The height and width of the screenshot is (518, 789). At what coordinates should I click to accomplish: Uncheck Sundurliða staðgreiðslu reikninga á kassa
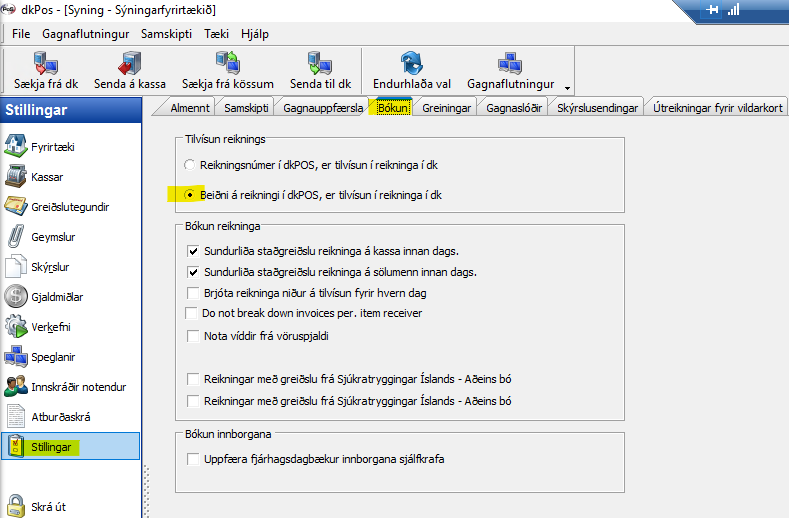click(x=194, y=251)
